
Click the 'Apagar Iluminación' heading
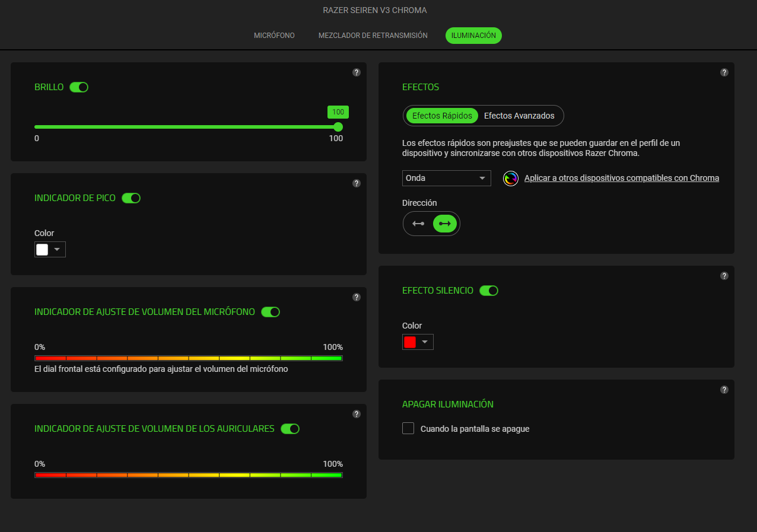pos(448,404)
